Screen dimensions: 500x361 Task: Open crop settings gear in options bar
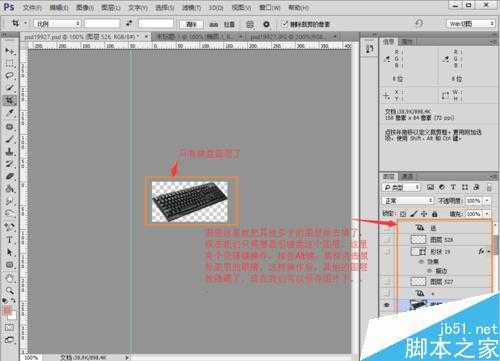pyautogui.click(x=266, y=24)
